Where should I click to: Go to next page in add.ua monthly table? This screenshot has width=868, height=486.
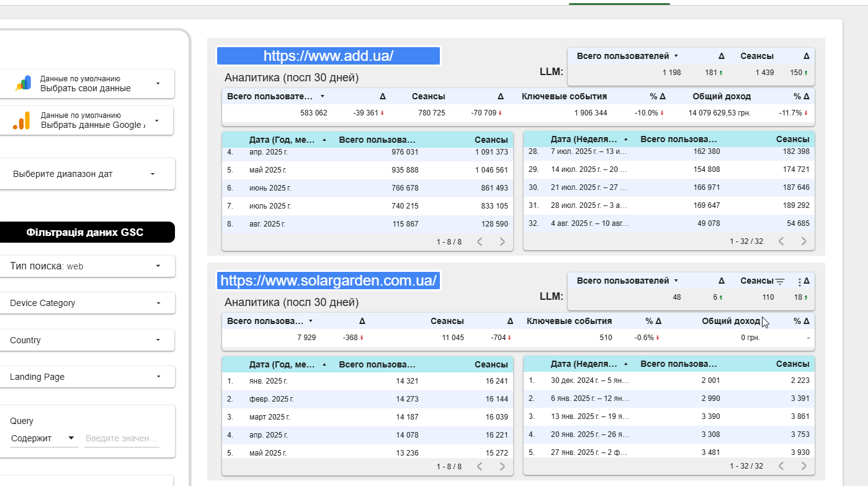click(x=502, y=241)
